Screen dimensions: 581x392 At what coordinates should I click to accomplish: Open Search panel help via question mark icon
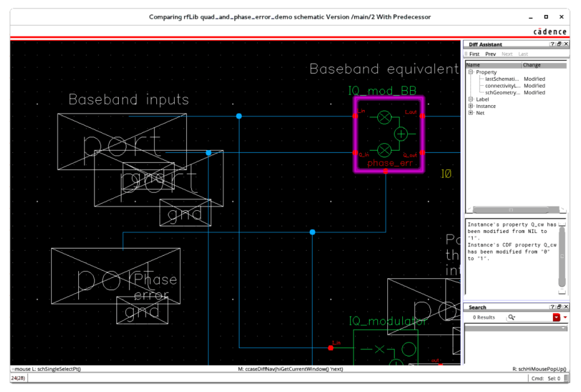(x=552, y=307)
